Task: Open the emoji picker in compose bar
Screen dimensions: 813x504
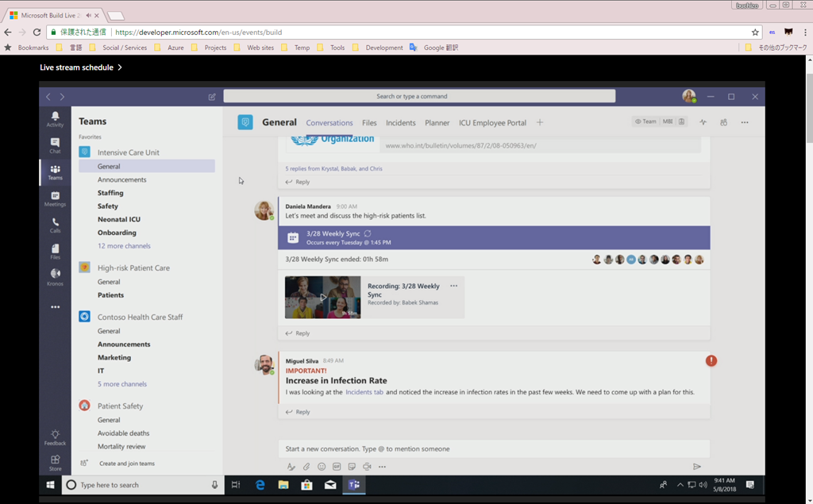Action: pos(322,467)
